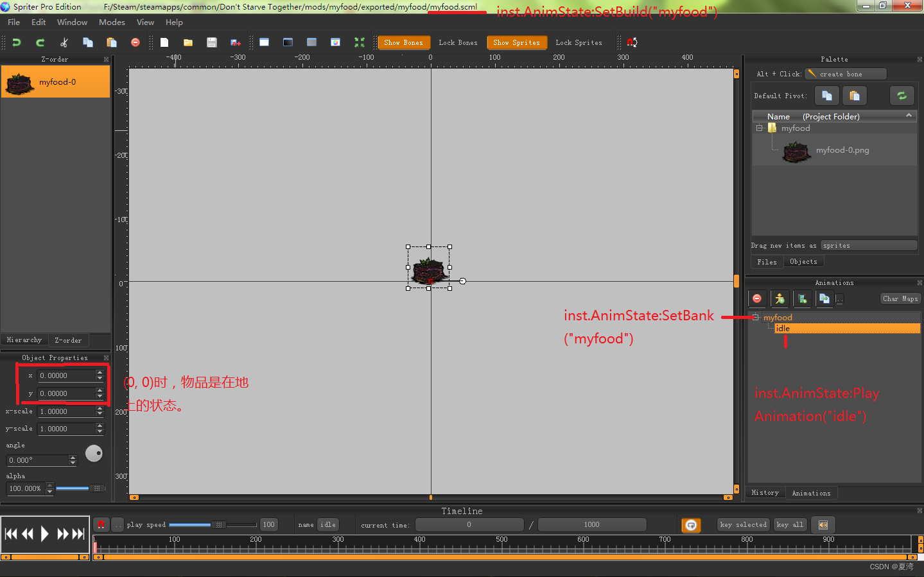Click the timeline sound speaker icon
The image size is (924, 577).
click(823, 525)
